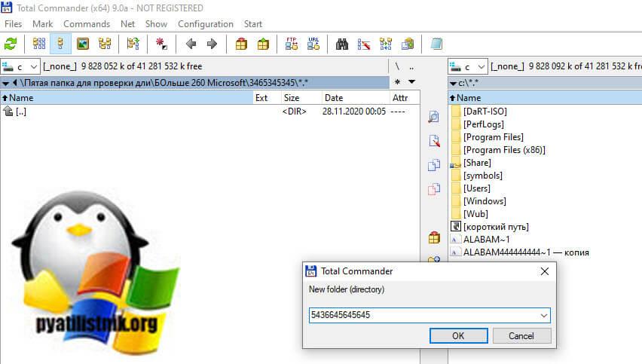
Task: Open the Show menu
Action: (156, 24)
